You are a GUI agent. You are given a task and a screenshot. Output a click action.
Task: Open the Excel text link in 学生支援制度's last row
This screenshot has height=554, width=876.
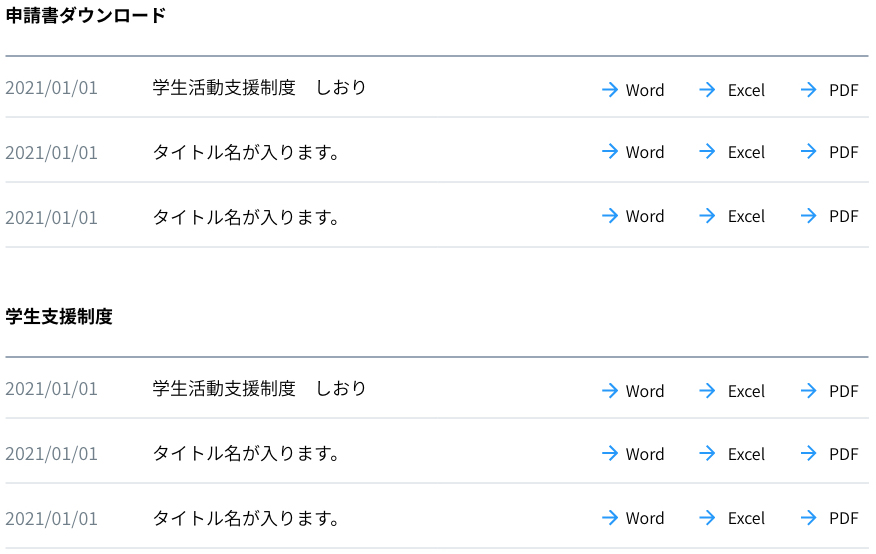pos(745,519)
